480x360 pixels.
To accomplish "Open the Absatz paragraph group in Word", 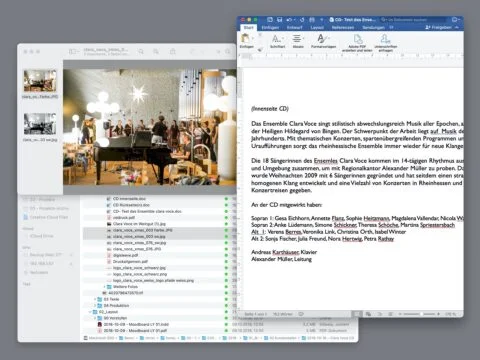I will (x=297, y=41).
